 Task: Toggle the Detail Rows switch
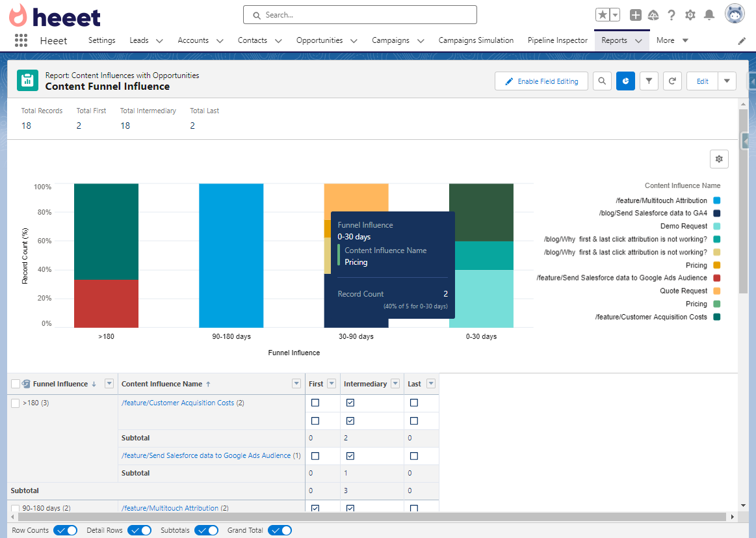139,530
